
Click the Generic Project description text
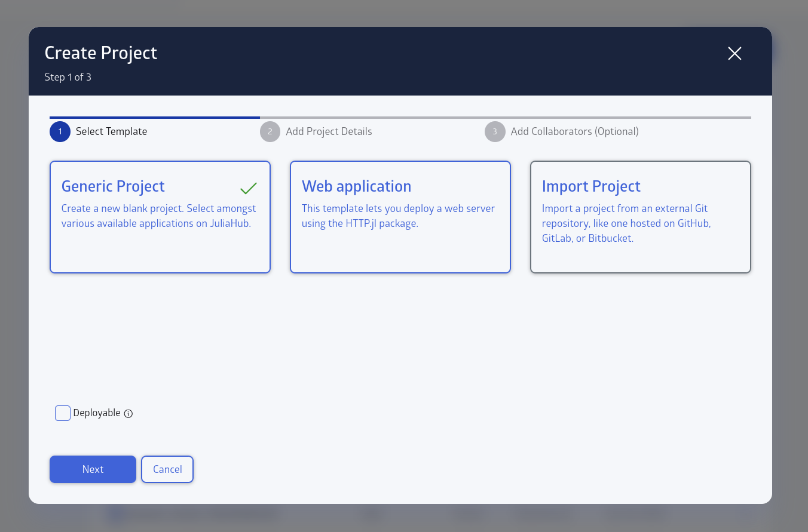click(x=159, y=216)
